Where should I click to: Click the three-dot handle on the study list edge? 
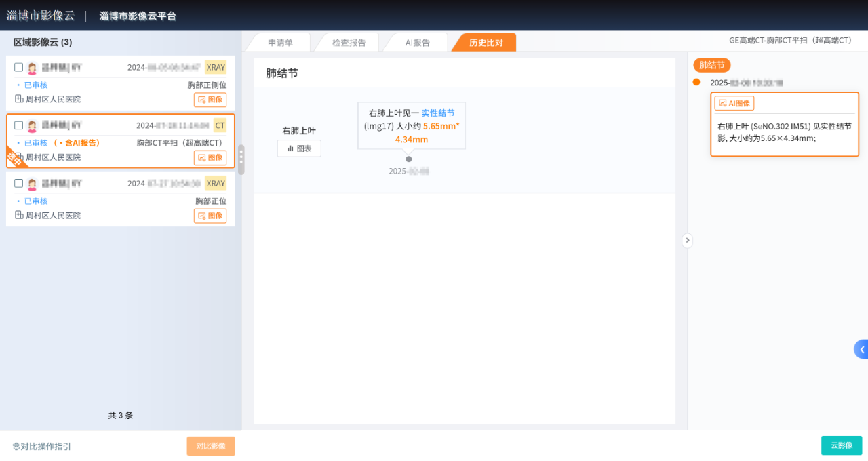(240, 160)
